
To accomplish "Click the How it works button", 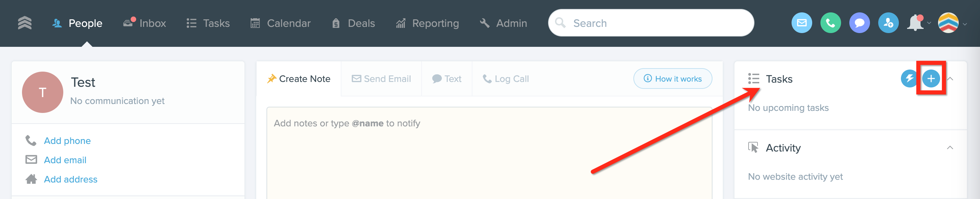I will pyautogui.click(x=673, y=78).
